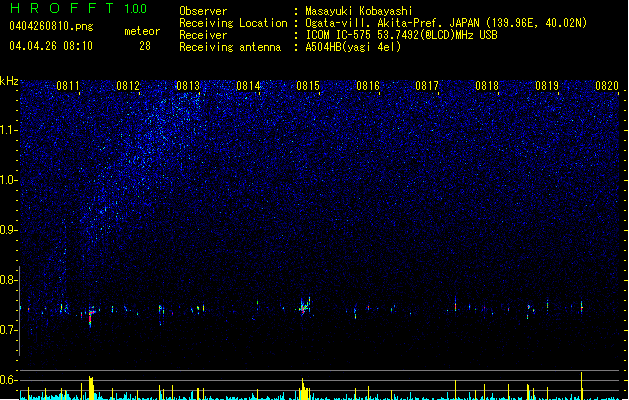The width and height of the screenshot is (629, 400).
Task: Click the Ogata-vill. Akita-Pref. JAPAN location text
Action: [446, 23]
